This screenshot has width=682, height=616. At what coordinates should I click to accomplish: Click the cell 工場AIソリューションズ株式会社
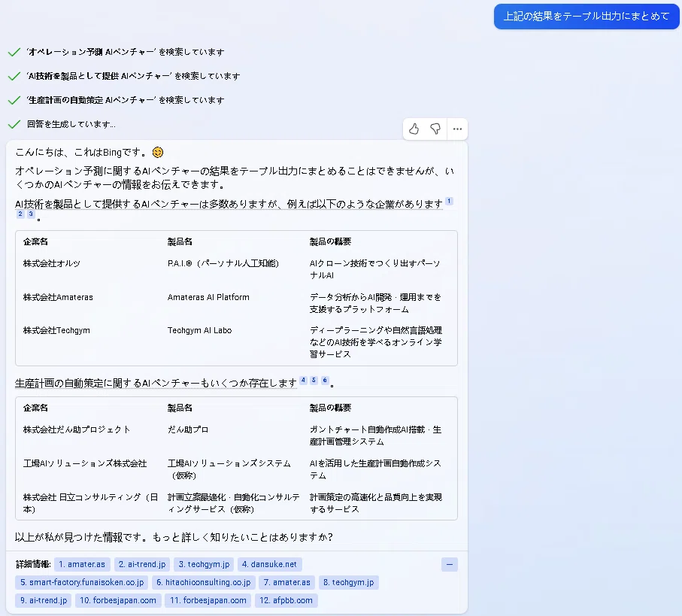coord(85,464)
